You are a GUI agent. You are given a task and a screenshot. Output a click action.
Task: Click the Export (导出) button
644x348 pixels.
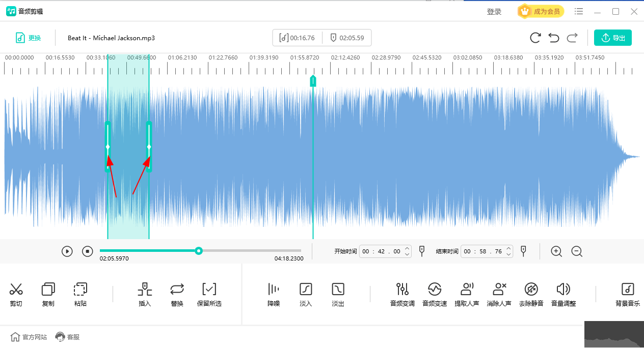[x=612, y=38]
